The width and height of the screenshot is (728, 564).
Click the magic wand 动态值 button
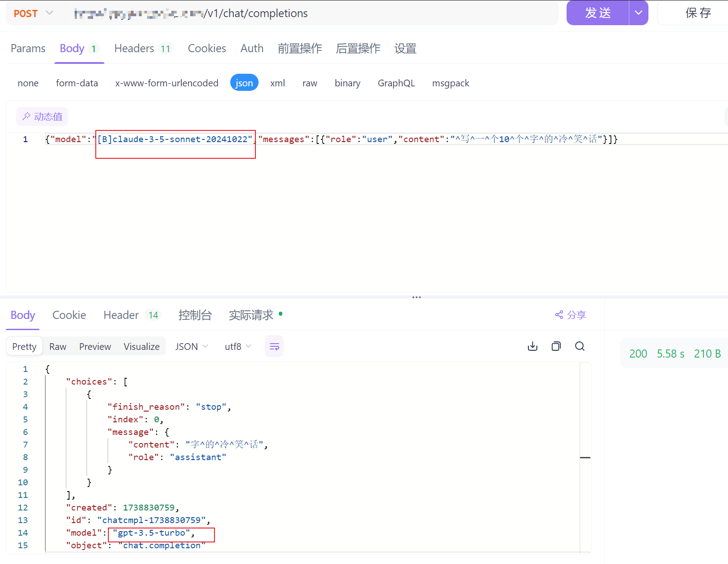tap(42, 116)
